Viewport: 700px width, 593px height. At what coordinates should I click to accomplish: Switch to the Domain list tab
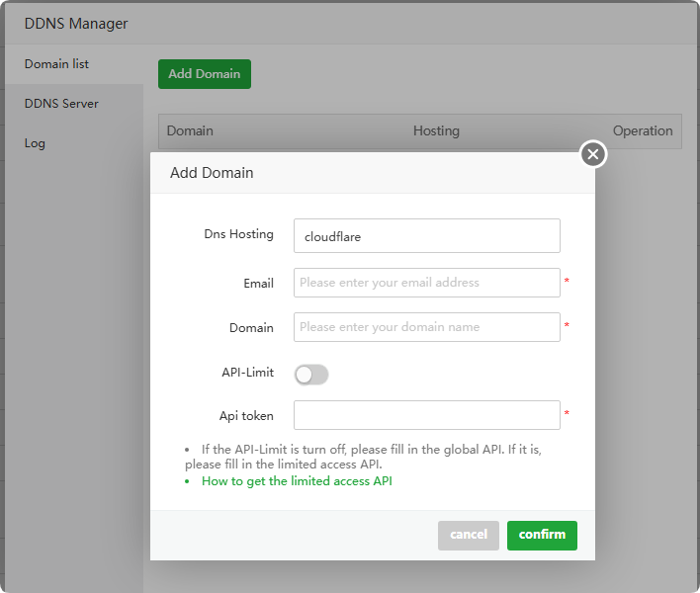click(57, 64)
